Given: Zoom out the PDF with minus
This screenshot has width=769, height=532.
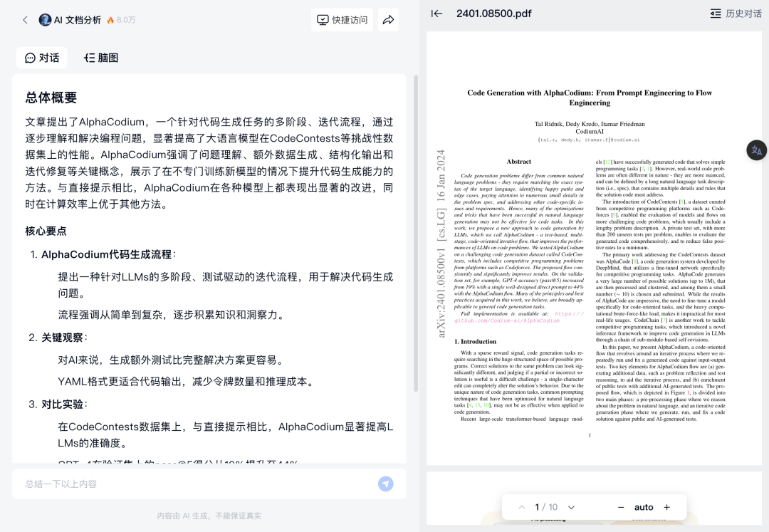Looking at the screenshot, I should 621,507.
